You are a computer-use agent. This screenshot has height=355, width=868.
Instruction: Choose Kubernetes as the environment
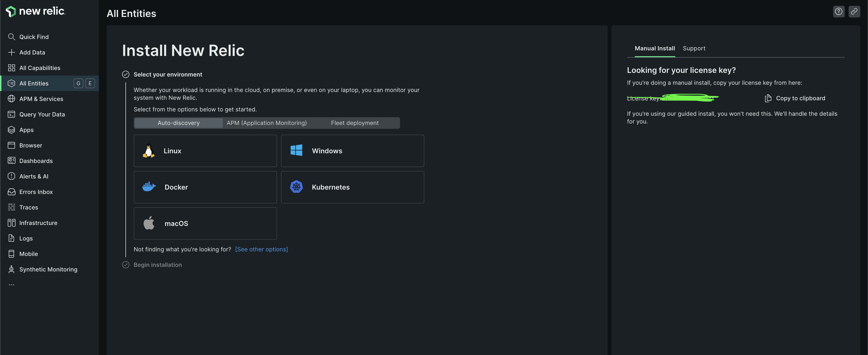click(x=352, y=187)
